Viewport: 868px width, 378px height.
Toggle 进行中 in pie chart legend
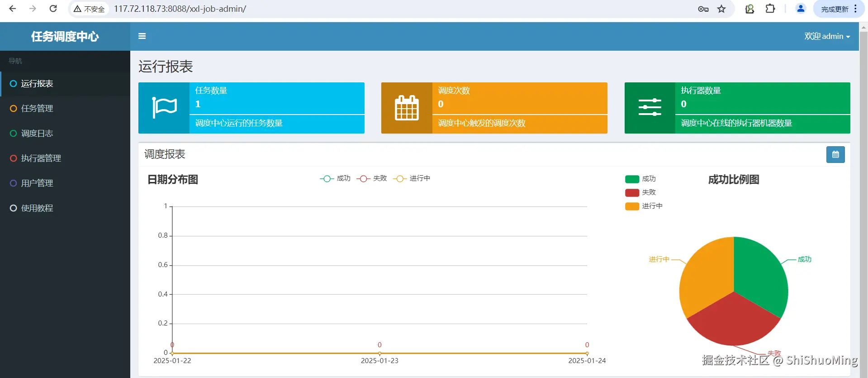click(644, 206)
